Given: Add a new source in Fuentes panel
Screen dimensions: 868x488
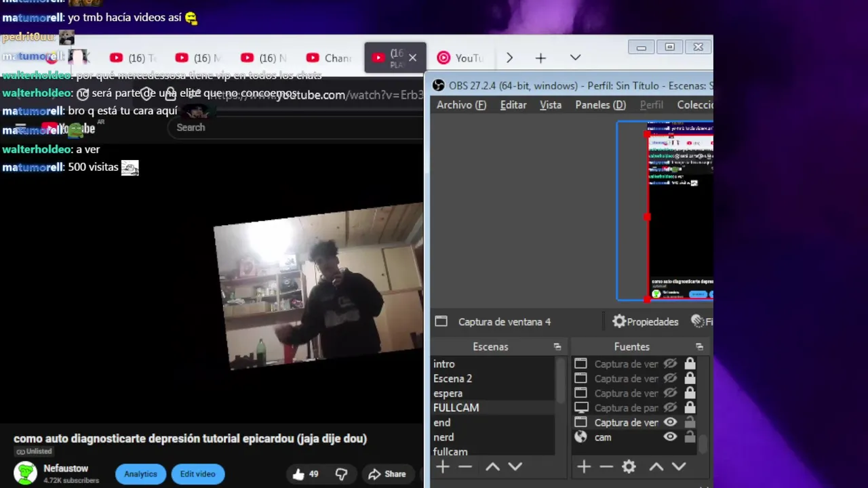Looking at the screenshot, I should [584, 466].
